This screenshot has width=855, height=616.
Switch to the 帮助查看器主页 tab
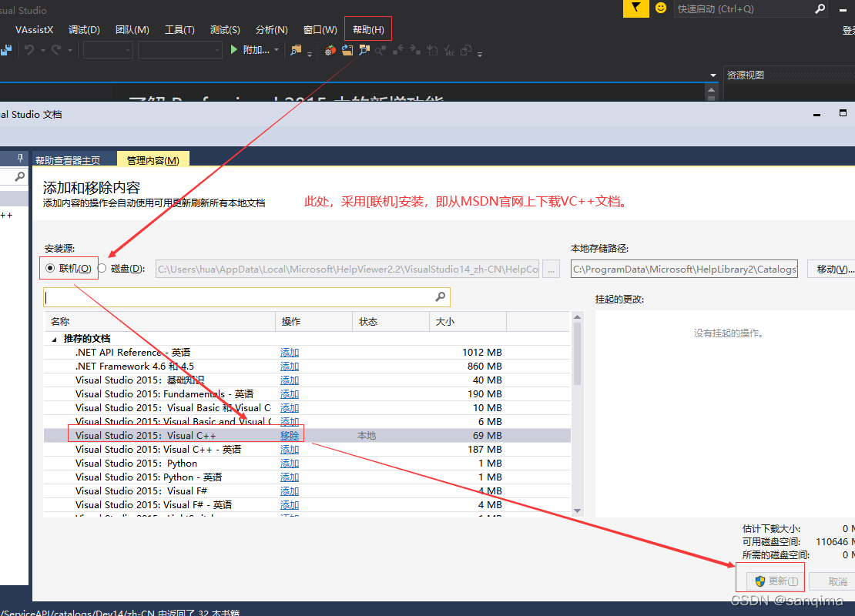pyautogui.click(x=68, y=160)
